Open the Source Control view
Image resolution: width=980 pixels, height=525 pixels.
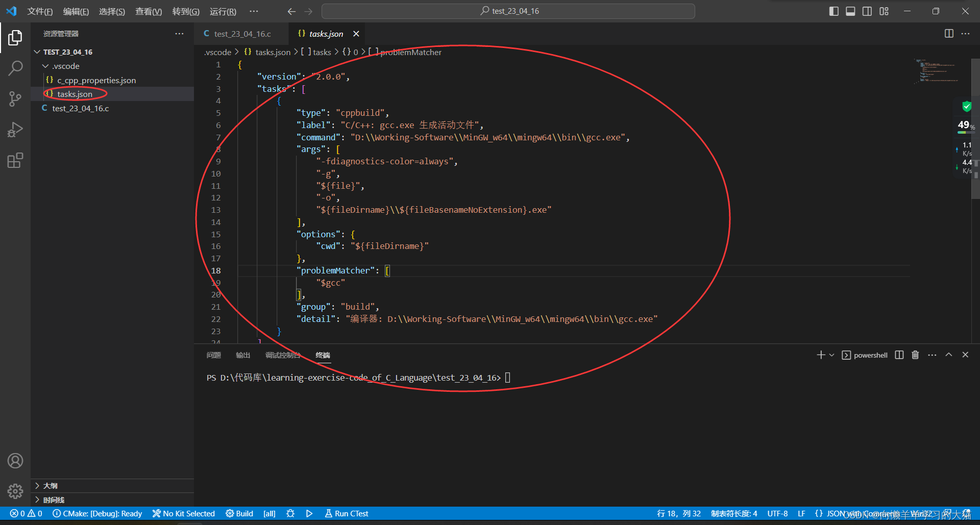tap(15, 99)
